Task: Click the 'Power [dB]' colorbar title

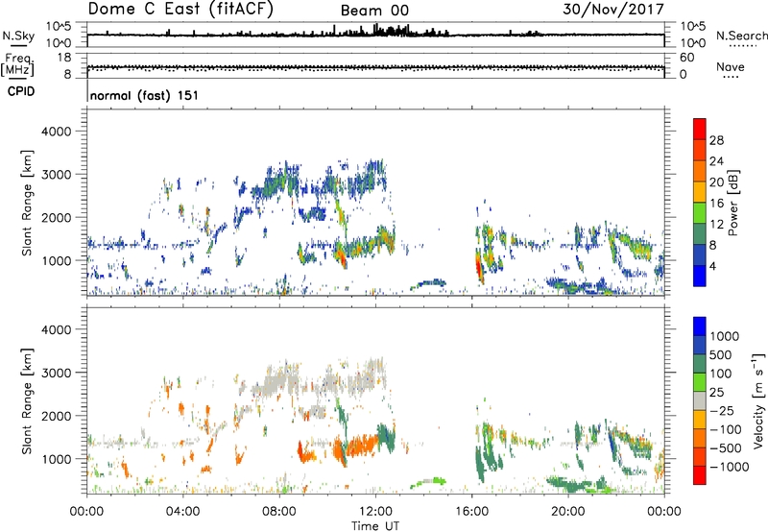Action: pyautogui.click(x=733, y=203)
